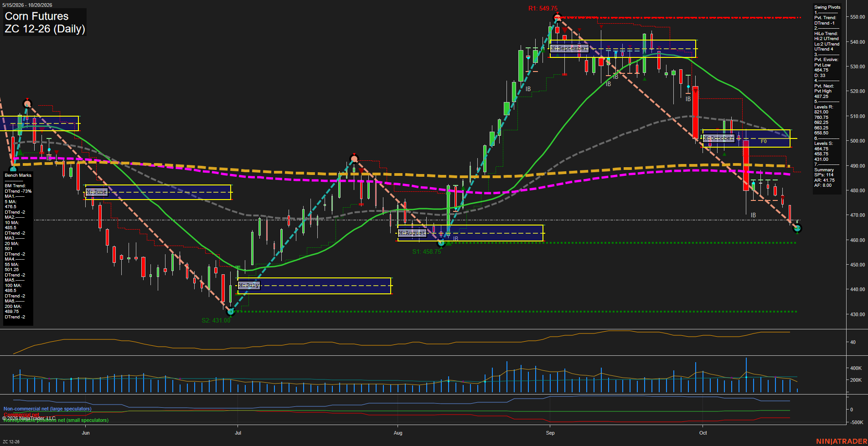Click the Swing Pivots panel header
Viewport: 868px width, 446px height.
pos(827,7)
